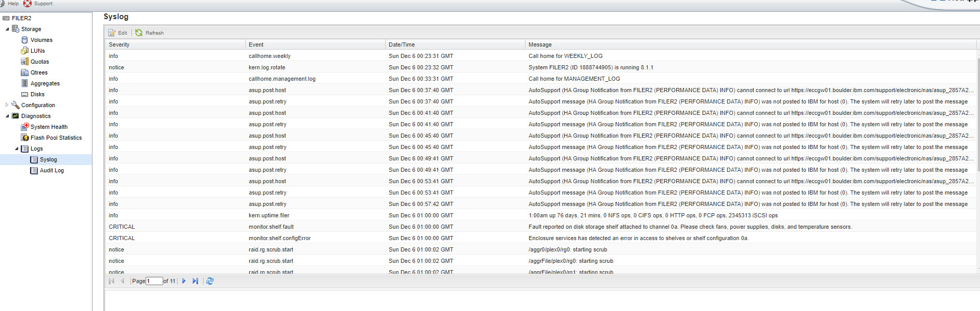Expand the Configuration tree node
980x311 pixels.
[x=7, y=105]
